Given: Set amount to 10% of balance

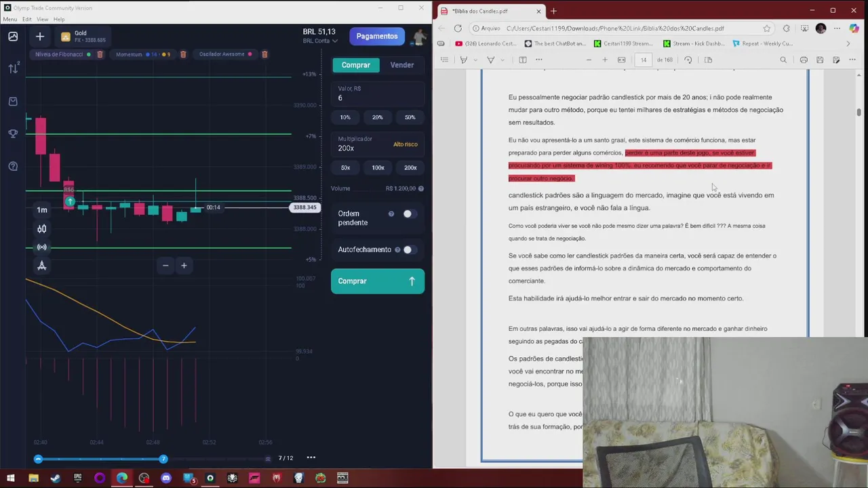Looking at the screenshot, I should (345, 117).
